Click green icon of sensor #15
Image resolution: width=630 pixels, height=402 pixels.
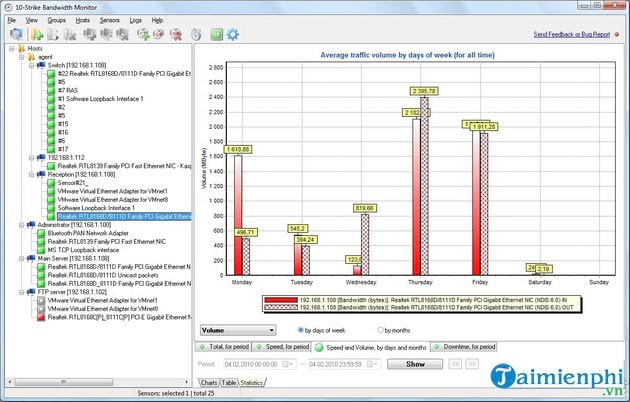click(x=51, y=124)
